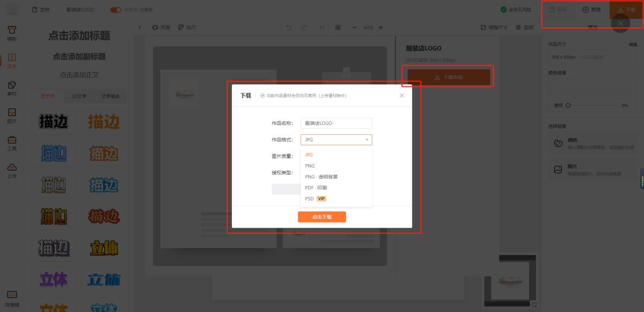Click the 服装店LOGO title in top bar
Viewport: 644px width, 312px height.
pos(80,10)
